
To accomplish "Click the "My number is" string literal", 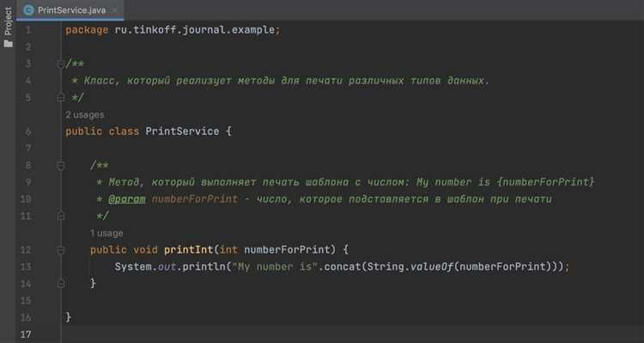I will (x=275, y=266).
